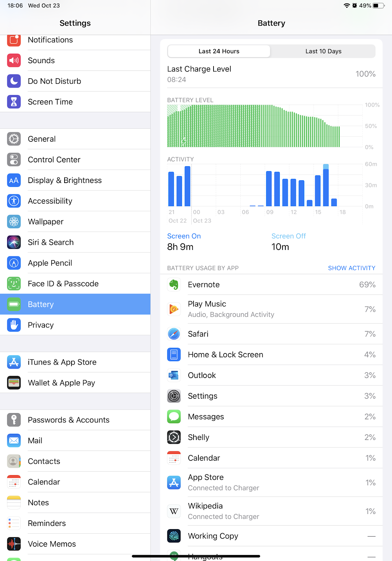Tap the battery level chart
The height and width of the screenshot is (561, 392).
click(x=265, y=126)
